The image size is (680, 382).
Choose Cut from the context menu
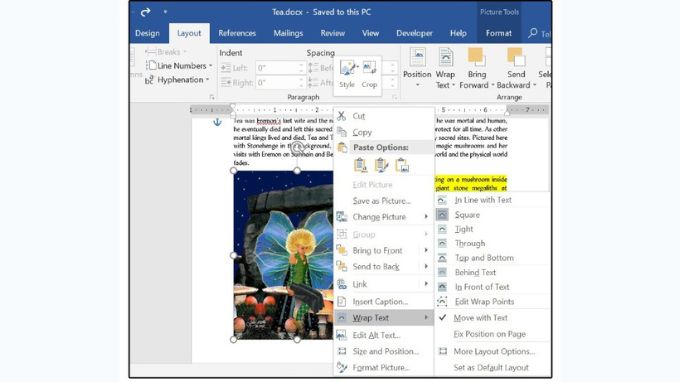click(384, 116)
